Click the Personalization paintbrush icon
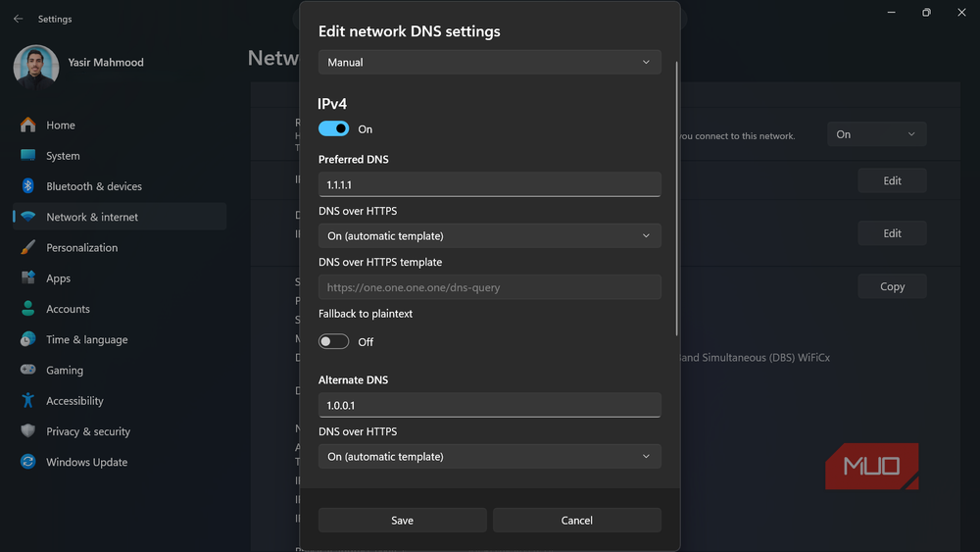This screenshot has height=552, width=980. 27,247
